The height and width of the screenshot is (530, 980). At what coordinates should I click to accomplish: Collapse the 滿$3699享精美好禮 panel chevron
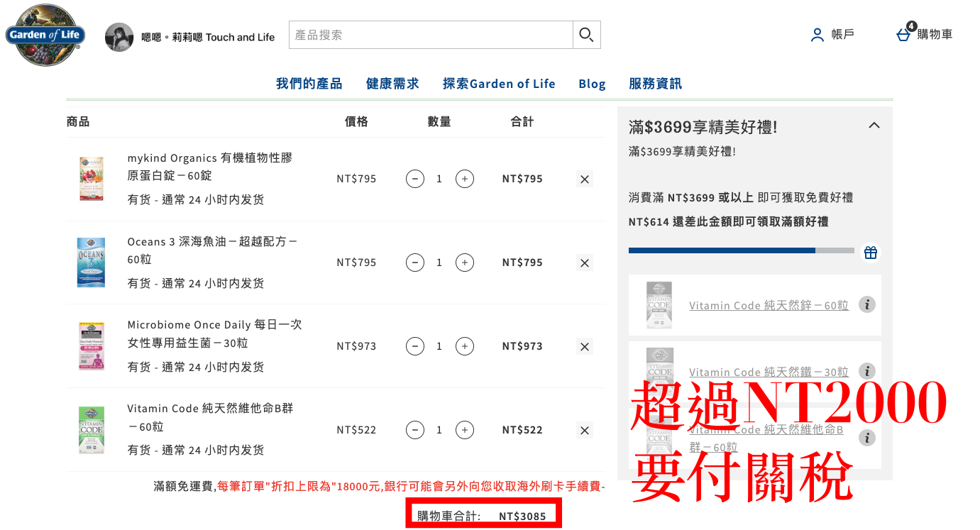click(x=874, y=126)
